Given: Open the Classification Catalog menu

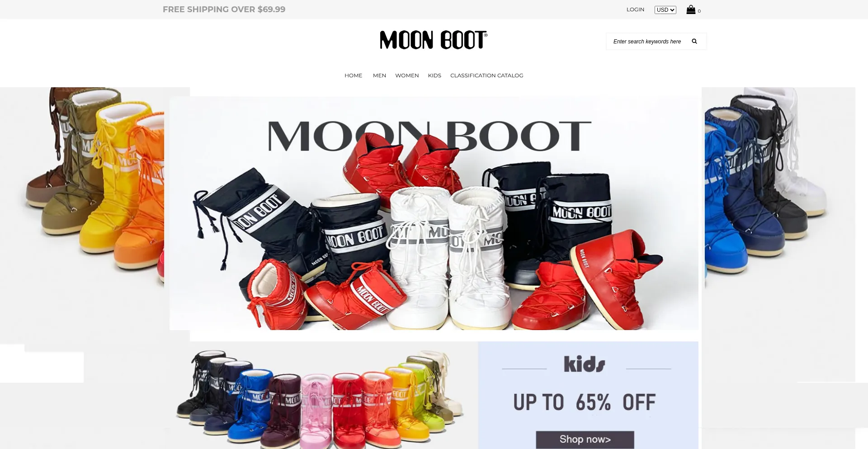Looking at the screenshot, I should tap(486, 76).
